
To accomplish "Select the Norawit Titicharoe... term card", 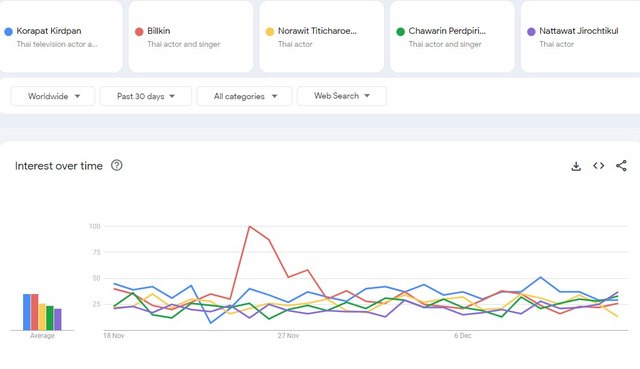I will 322,37.
